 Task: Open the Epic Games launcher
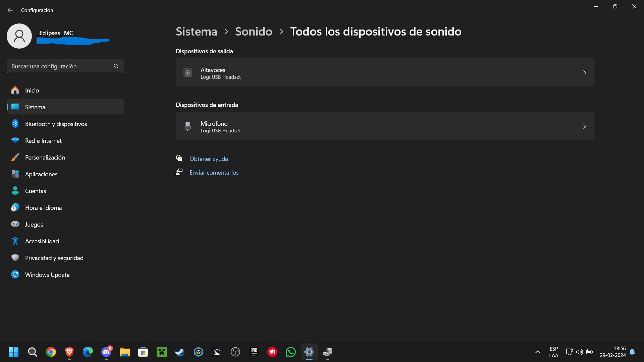coord(254,352)
